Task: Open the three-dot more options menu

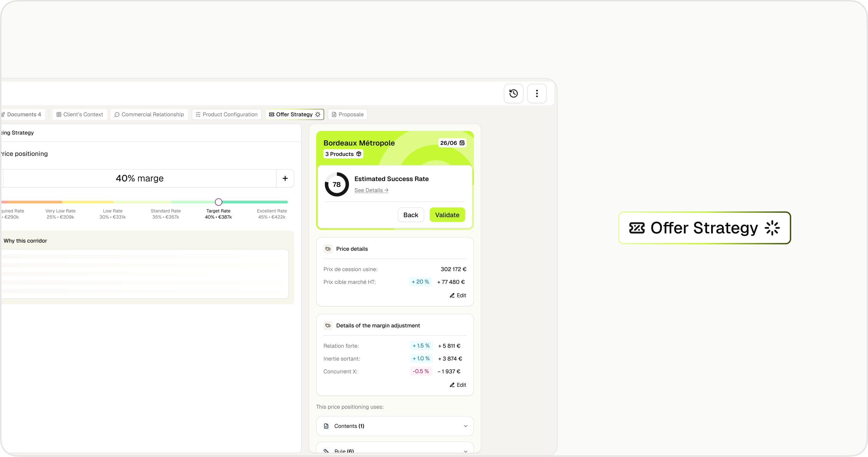Action: point(537,93)
